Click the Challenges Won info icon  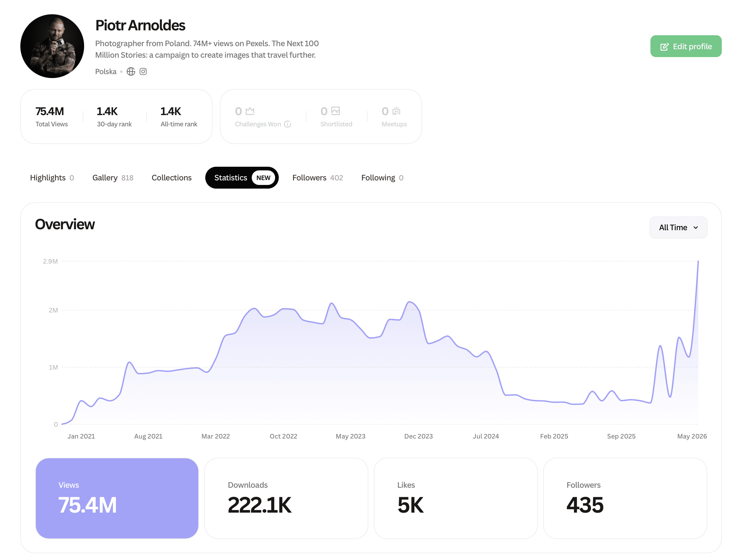pyautogui.click(x=287, y=124)
